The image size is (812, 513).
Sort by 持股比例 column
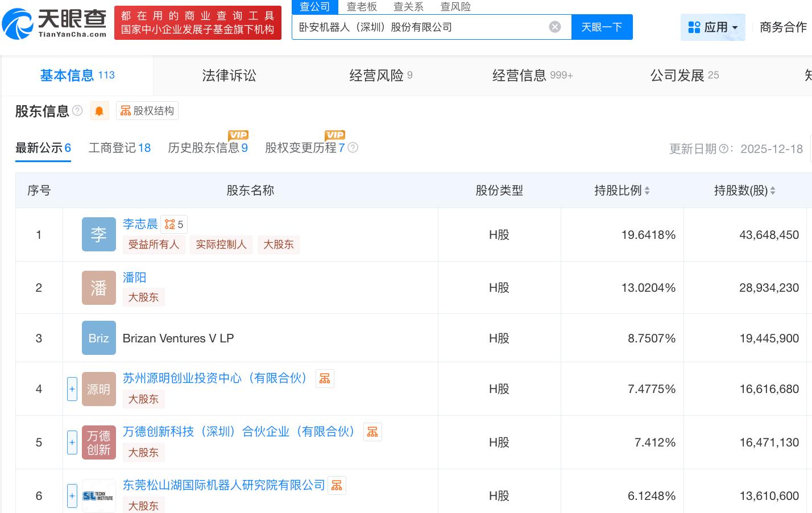(x=647, y=191)
